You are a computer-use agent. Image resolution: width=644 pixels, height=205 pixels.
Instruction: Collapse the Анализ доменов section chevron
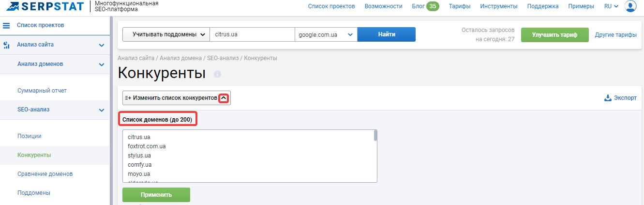(102, 64)
